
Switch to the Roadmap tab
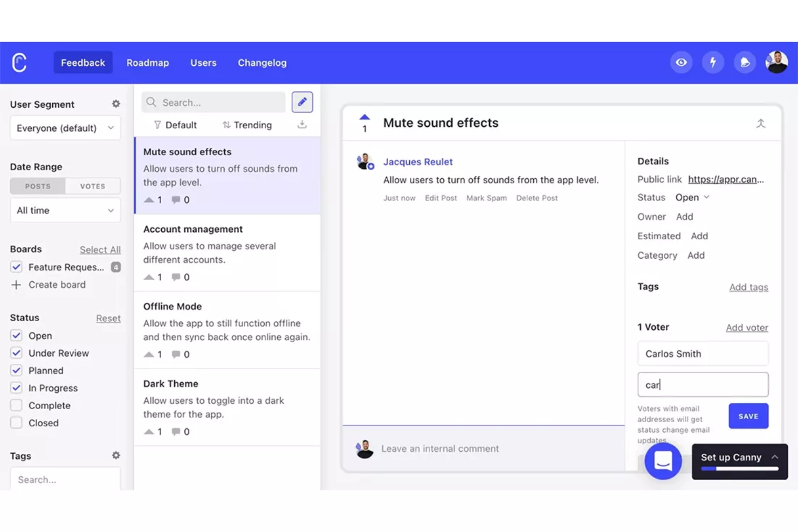[x=147, y=63]
